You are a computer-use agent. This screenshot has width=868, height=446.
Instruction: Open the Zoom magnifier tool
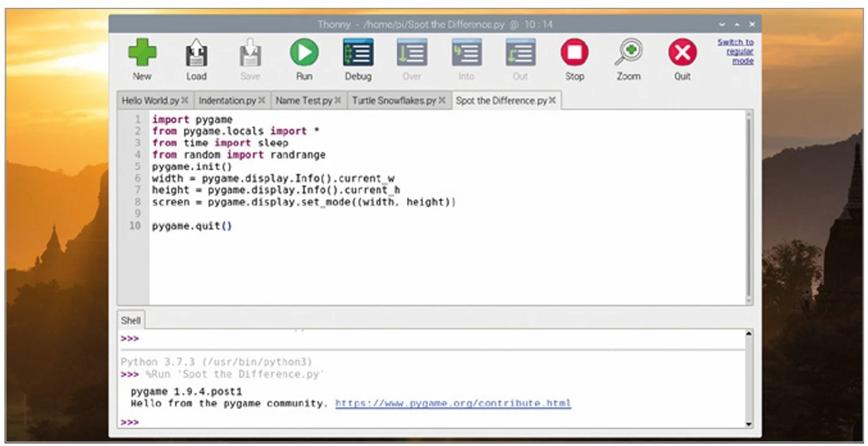click(628, 53)
